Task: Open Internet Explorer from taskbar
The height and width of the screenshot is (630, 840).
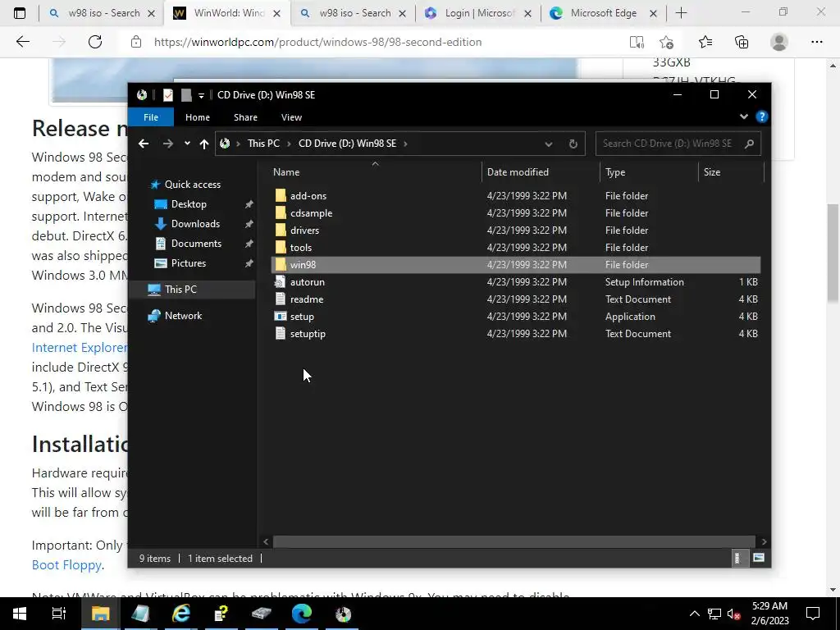Action: click(x=180, y=614)
